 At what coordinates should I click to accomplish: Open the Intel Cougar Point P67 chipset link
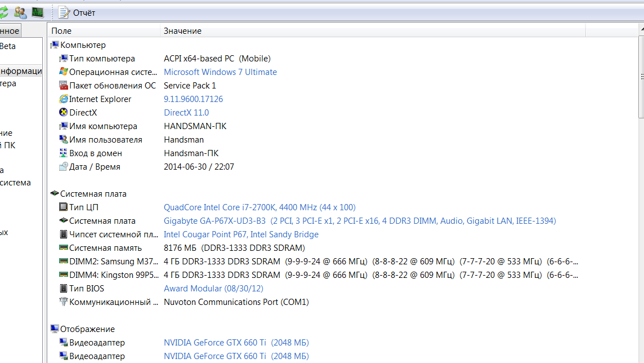(x=241, y=234)
